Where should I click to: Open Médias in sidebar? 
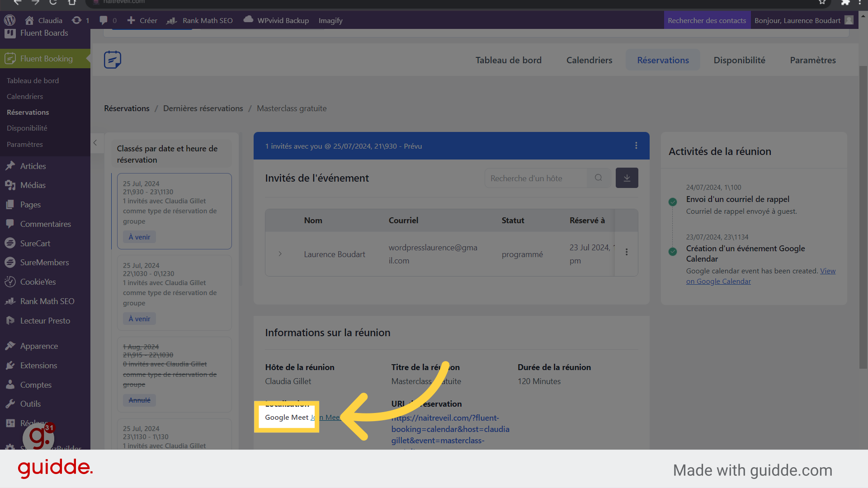pos(33,185)
